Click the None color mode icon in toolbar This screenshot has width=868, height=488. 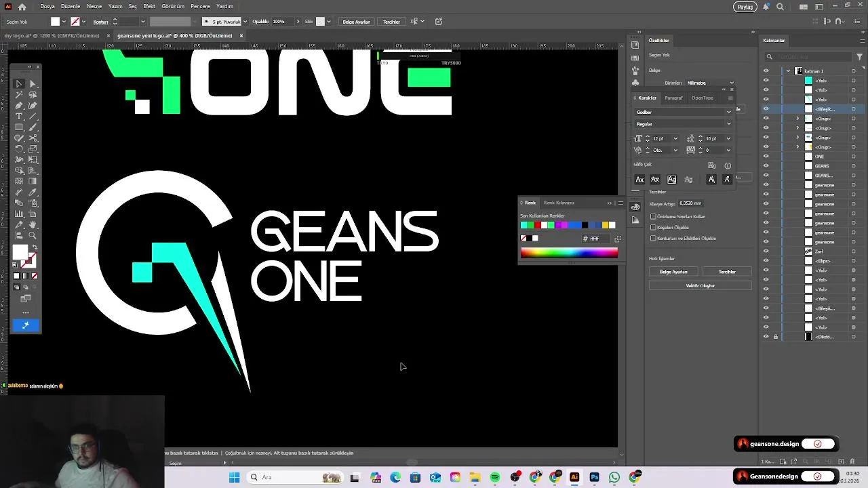(x=35, y=276)
